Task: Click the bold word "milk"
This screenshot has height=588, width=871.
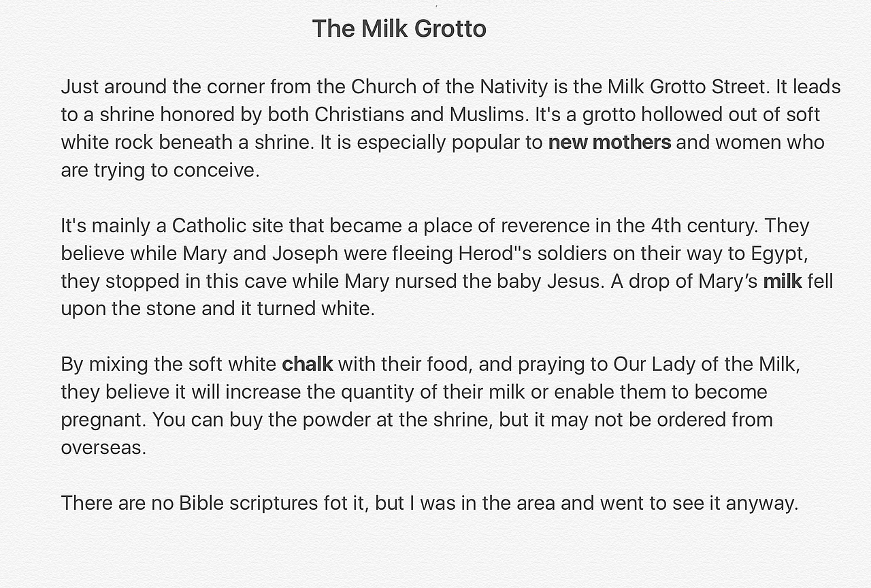Action: [783, 281]
